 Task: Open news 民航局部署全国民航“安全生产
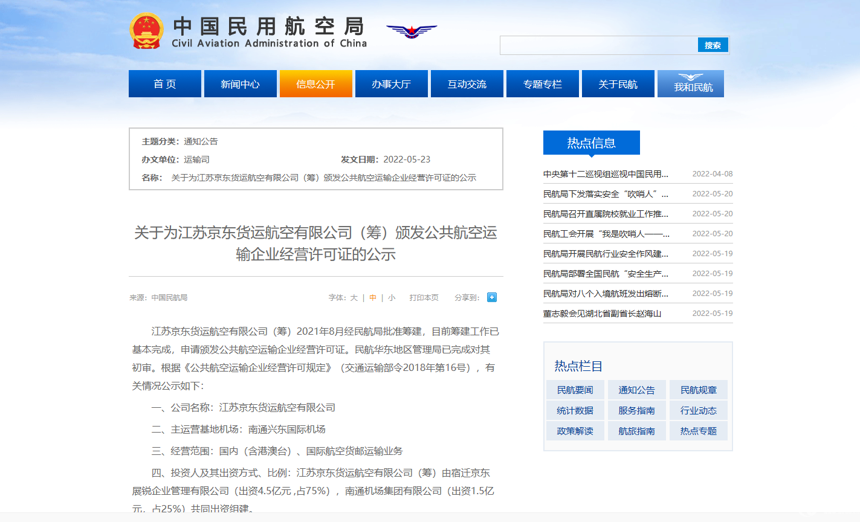click(606, 274)
